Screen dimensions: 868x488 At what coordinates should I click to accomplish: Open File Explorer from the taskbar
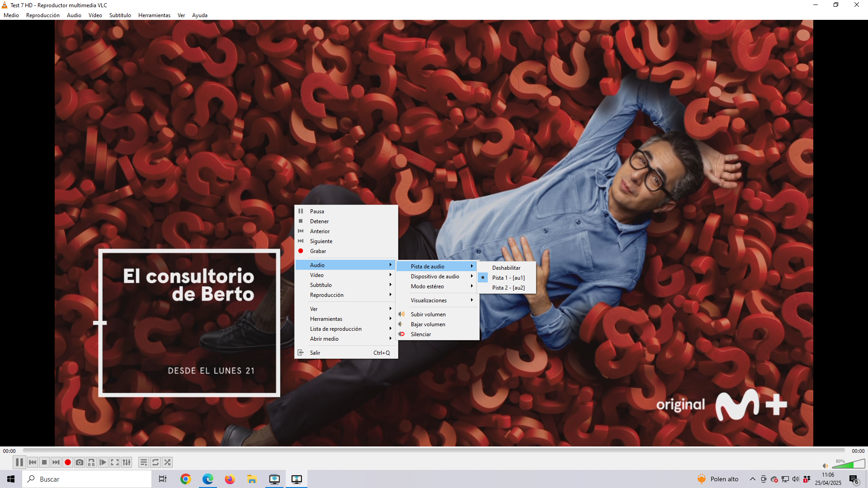coord(252,479)
